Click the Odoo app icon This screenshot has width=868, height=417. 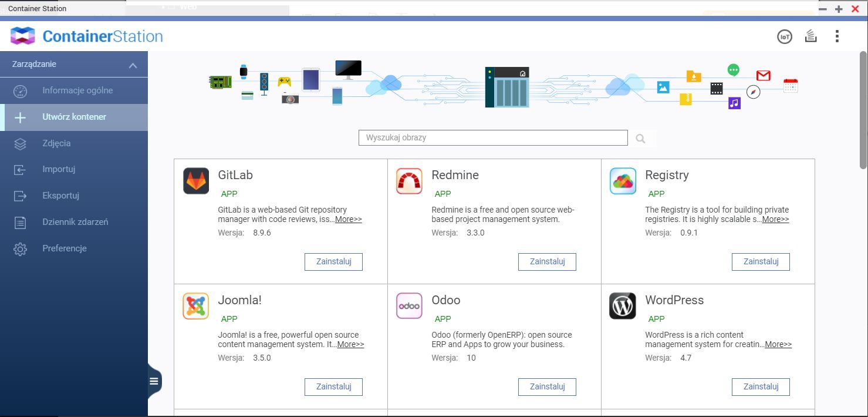click(x=409, y=306)
